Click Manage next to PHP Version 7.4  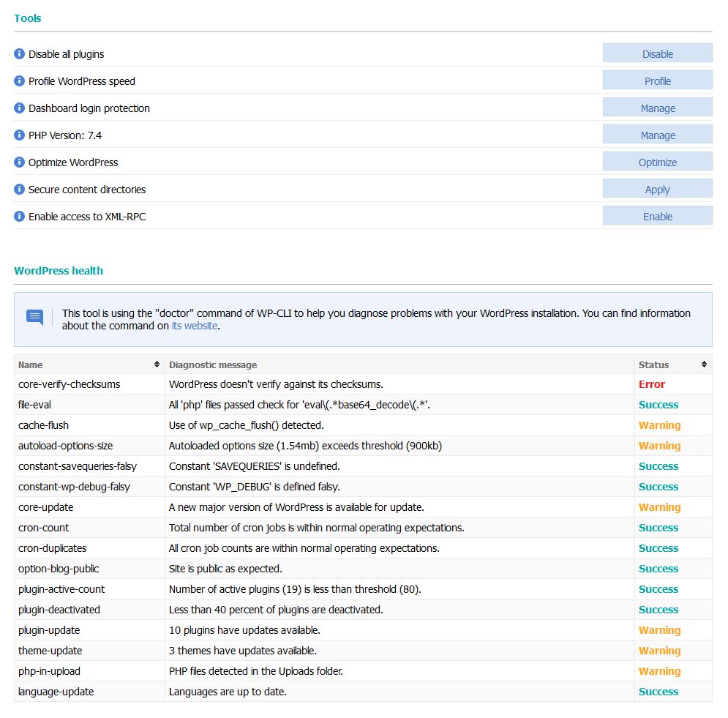click(656, 134)
